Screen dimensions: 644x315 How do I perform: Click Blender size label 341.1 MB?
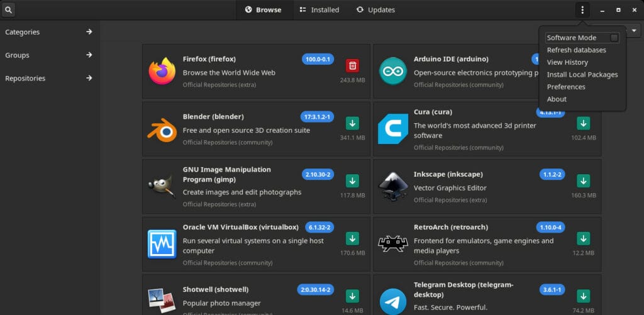click(352, 138)
